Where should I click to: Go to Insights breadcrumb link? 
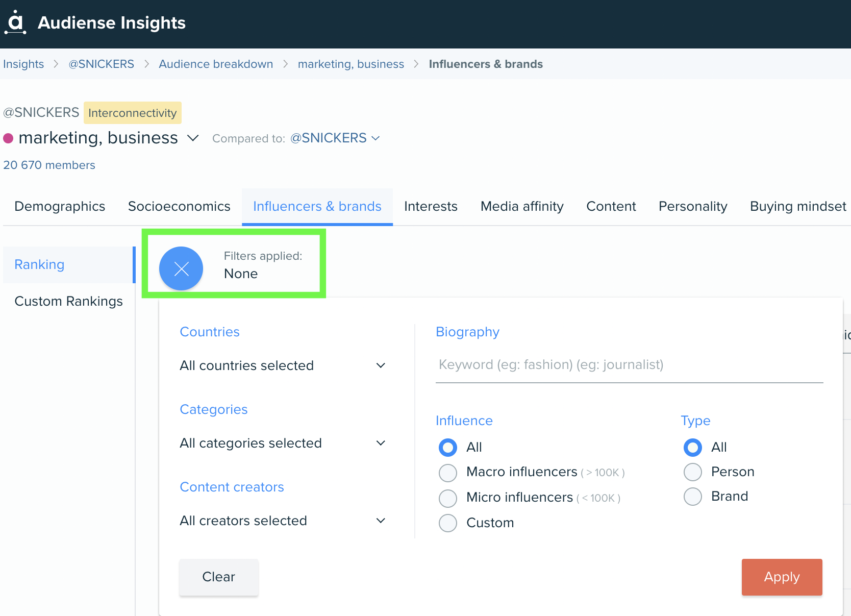(23, 64)
